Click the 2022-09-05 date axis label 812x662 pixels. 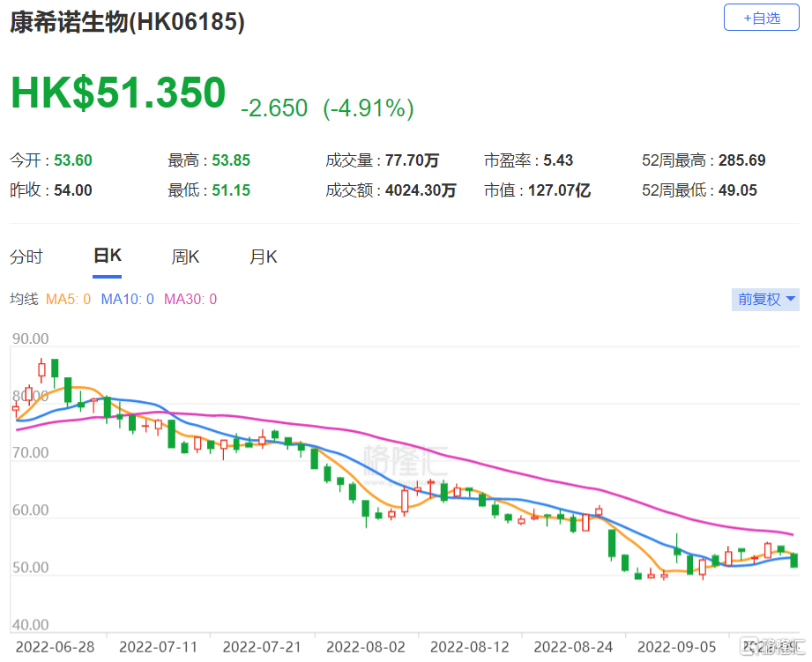click(x=677, y=647)
